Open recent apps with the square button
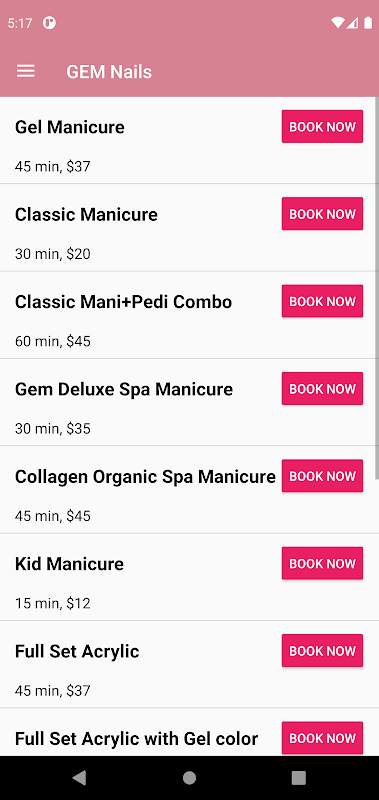The image size is (379, 800). coord(298,777)
